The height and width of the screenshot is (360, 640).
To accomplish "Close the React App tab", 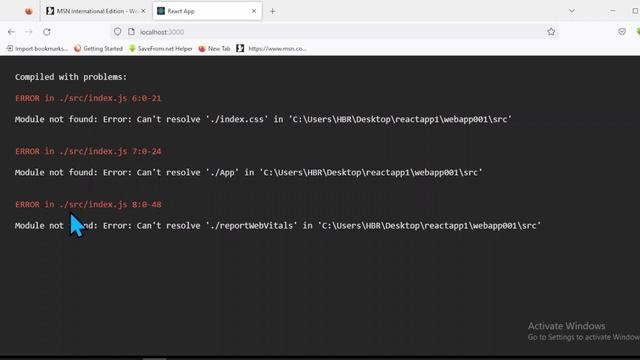I will click(x=254, y=11).
